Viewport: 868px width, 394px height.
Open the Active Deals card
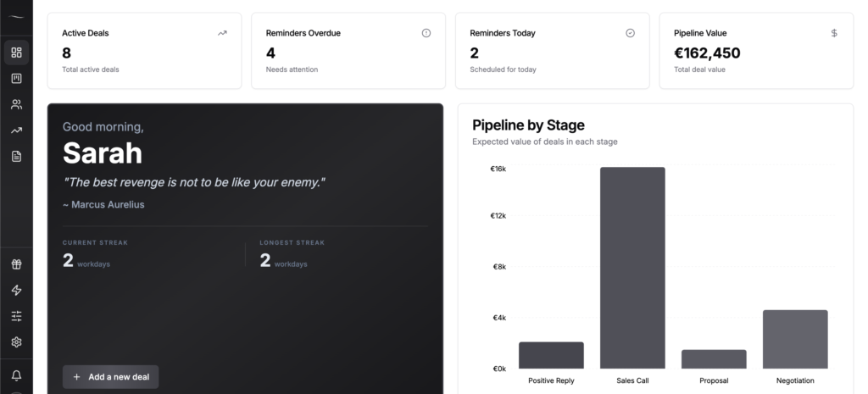pos(144,51)
